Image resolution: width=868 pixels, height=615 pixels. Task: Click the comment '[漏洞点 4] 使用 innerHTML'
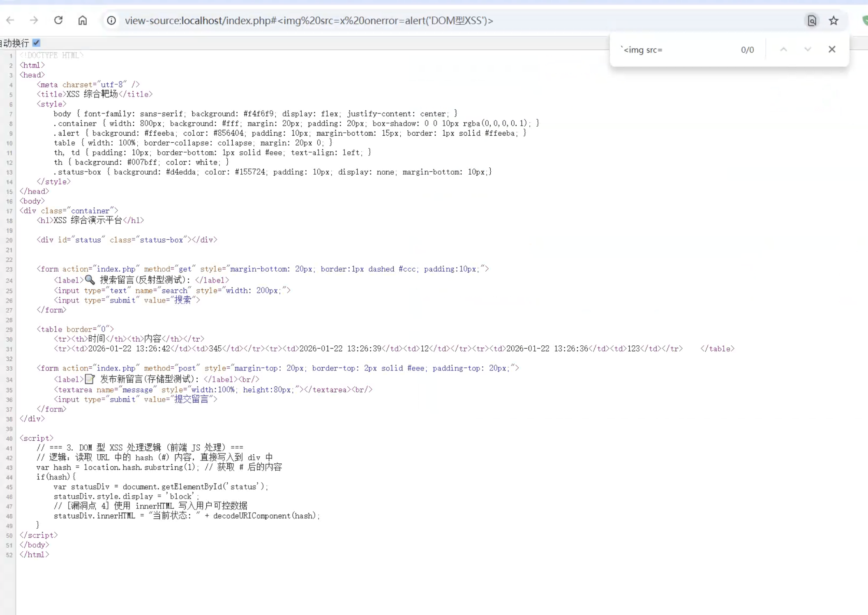coord(150,506)
